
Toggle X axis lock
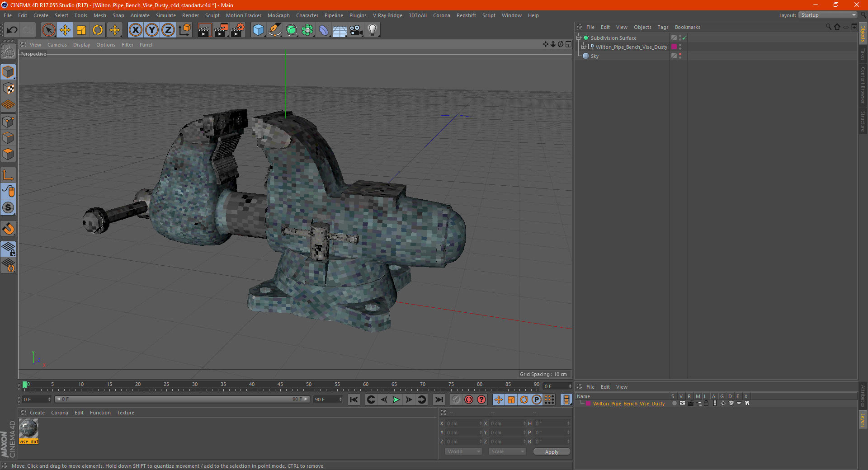coord(135,30)
